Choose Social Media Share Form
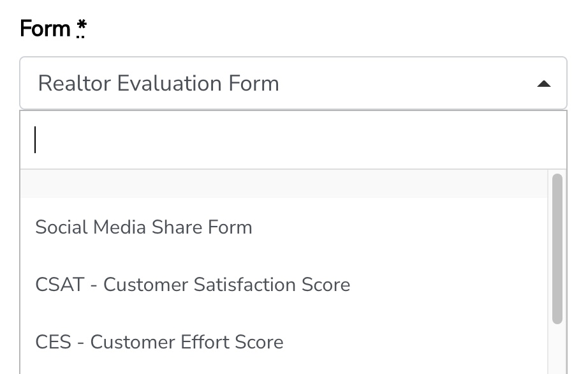This screenshot has width=588, height=374. (x=143, y=227)
